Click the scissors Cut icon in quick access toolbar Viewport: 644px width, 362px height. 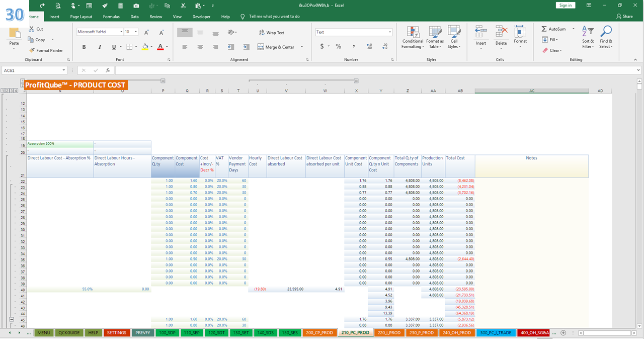click(x=183, y=6)
